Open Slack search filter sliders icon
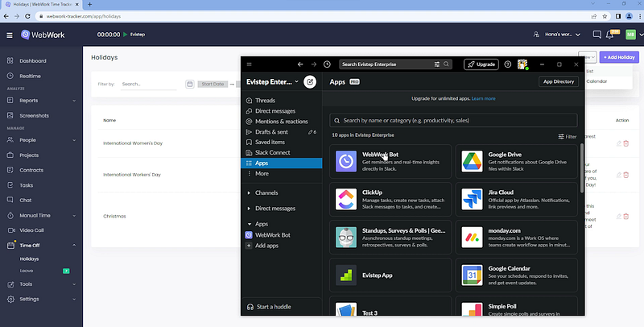 [x=437, y=64]
